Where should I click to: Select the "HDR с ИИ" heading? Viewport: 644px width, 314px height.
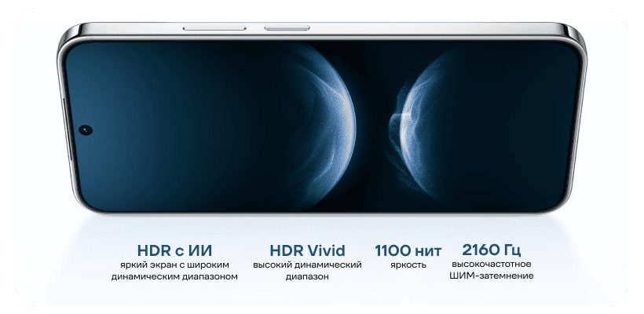click(174, 250)
